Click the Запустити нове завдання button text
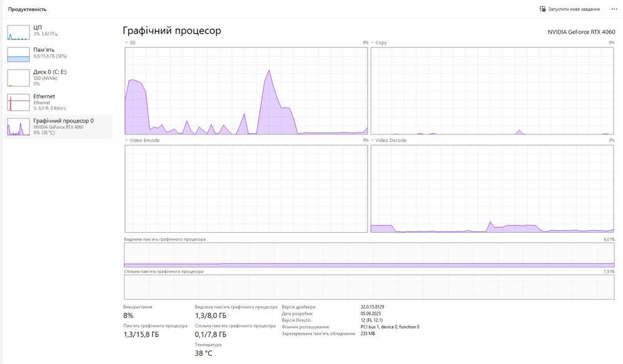Image resolution: width=623 pixels, height=364 pixels. click(574, 9)
